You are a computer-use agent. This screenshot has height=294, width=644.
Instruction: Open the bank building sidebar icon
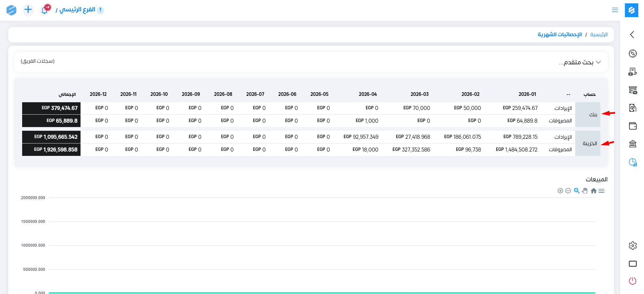coord(633,144)
